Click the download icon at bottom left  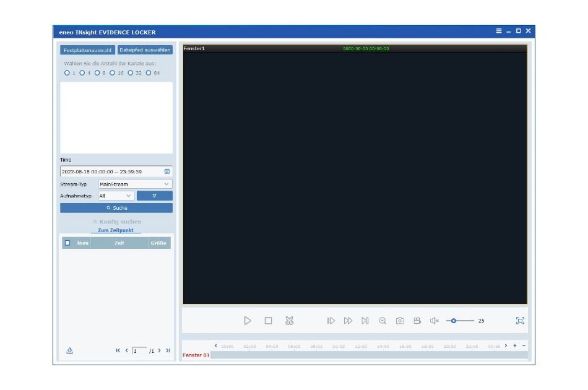click(x=70, y=350)
